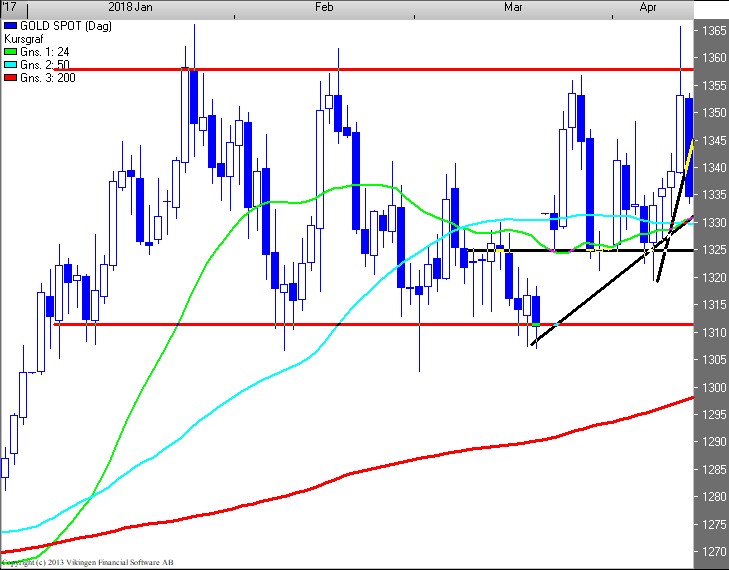Select the Gns. 3: 200 legend text
Image resolution: width=729 pixels, height=570 pixels.
[47, 78]
